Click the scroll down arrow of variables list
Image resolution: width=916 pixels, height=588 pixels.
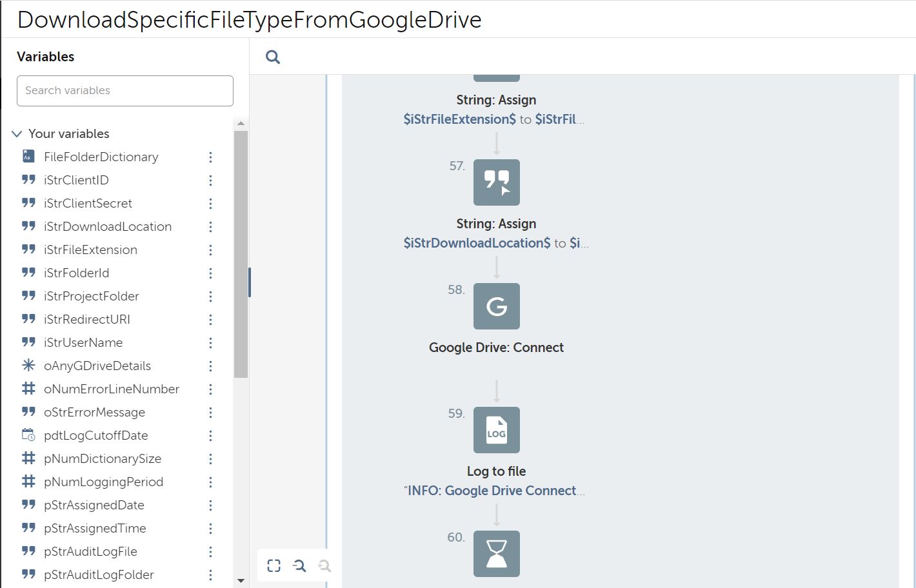(241, 581)
